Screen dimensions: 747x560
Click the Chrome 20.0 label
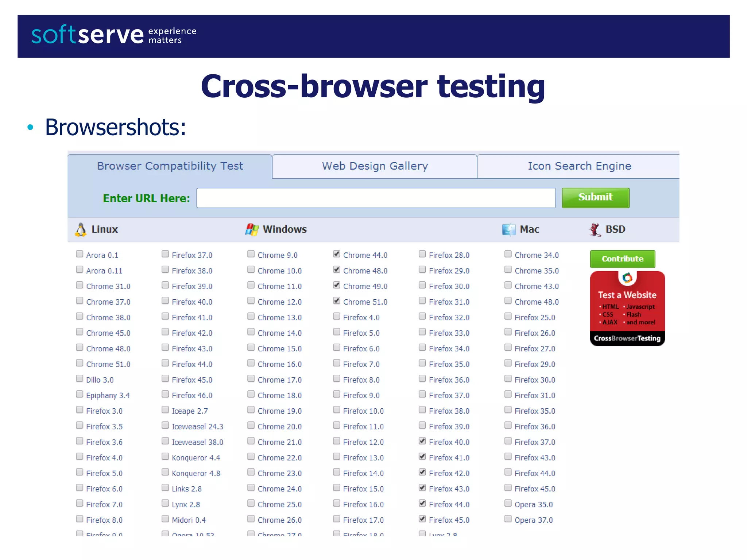(279, 427)
